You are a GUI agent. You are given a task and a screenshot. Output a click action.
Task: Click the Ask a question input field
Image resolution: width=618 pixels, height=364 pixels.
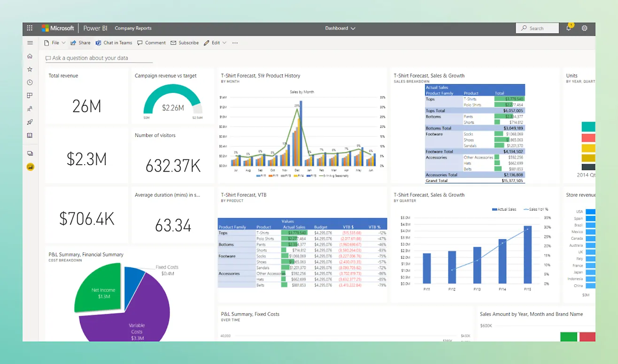99,58
